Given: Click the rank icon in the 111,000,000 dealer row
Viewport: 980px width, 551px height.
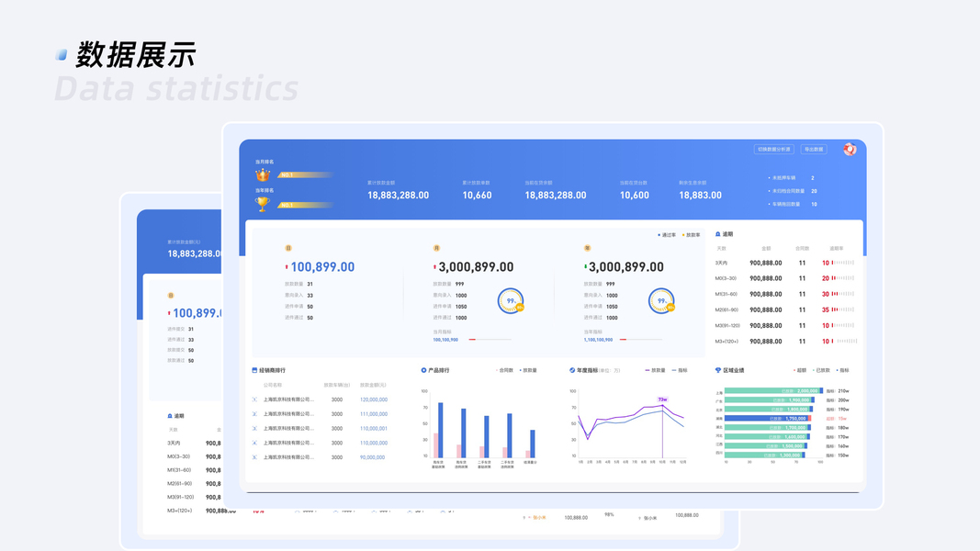Looking at the screenshot, I should tap(255, 413).
